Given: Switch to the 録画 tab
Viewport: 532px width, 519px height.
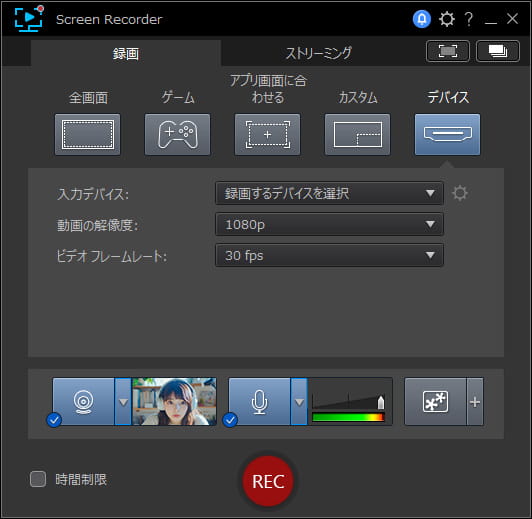Looking at the screenshot, I should [126, 53].
